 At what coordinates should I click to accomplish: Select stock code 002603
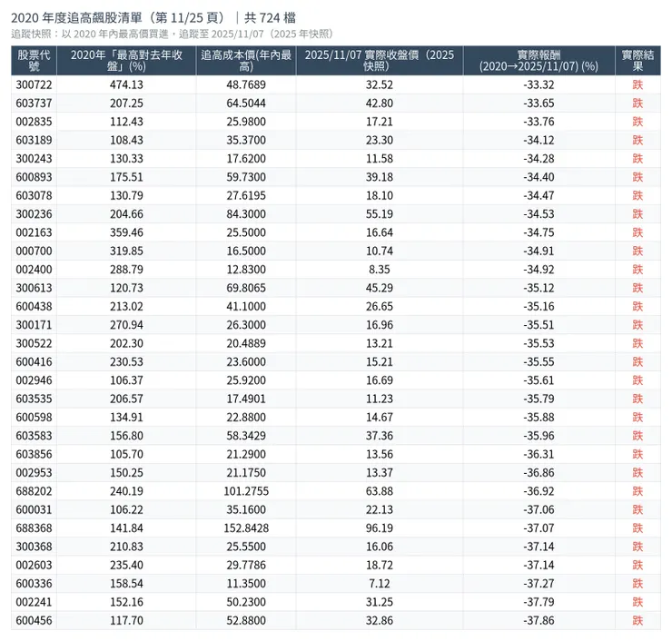34,565
